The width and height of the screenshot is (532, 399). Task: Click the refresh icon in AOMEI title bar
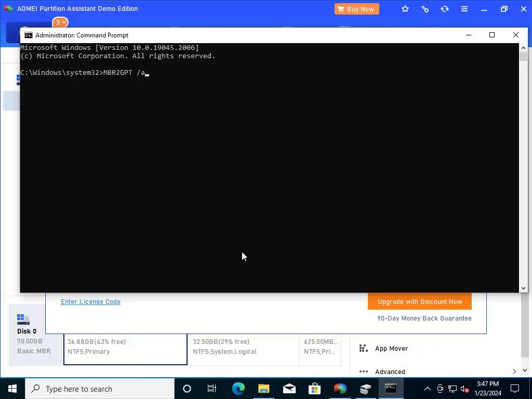[x=445, y=9]
